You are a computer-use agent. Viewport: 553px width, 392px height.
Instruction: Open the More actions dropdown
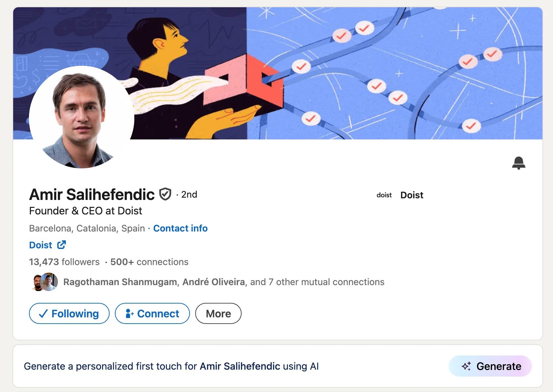pos(218,314)
